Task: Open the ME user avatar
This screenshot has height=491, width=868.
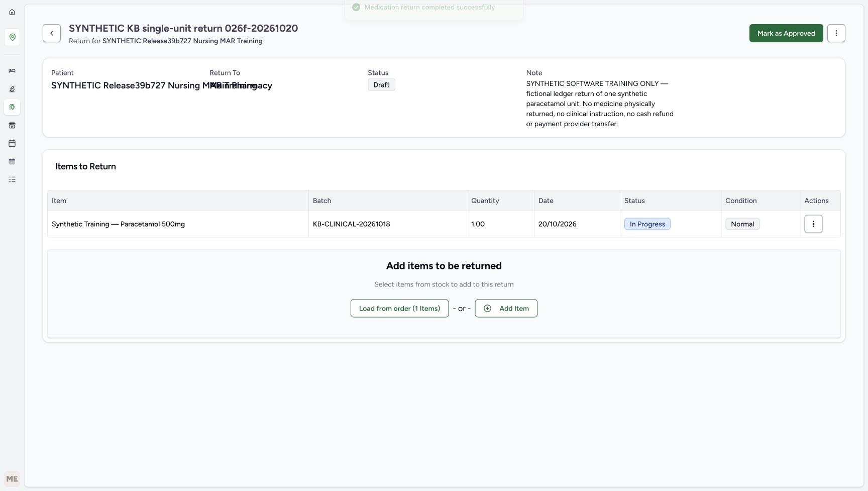Action: [x=12, y=479]
